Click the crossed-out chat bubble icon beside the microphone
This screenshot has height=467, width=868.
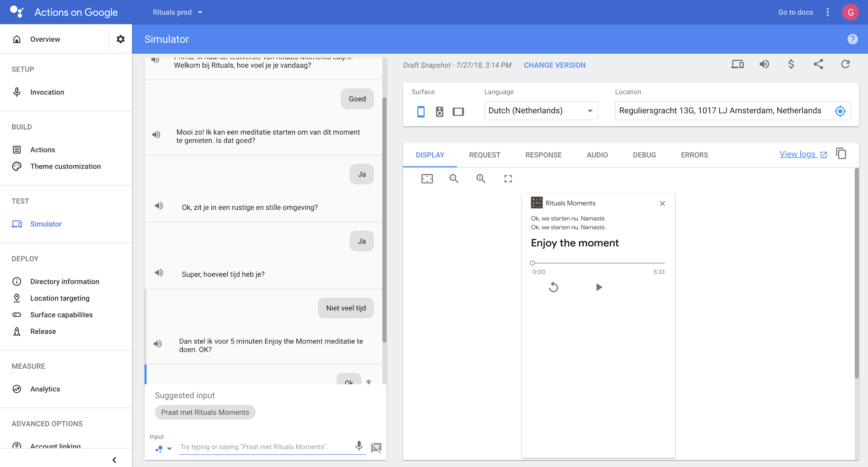click(x=376, y=447)
